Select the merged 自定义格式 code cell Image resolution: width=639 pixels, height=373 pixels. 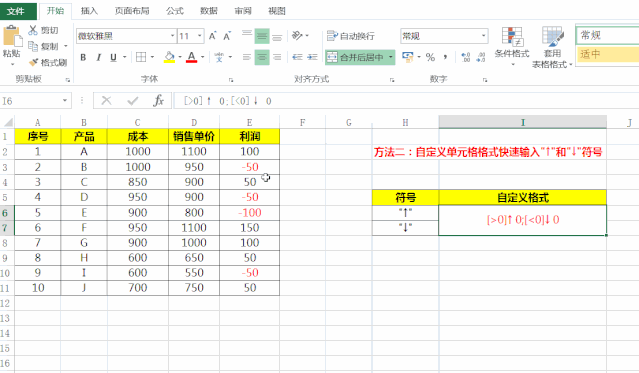[522, 220]
